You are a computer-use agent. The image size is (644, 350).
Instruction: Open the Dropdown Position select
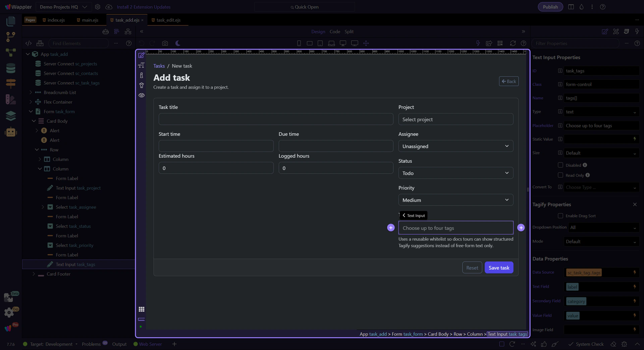pos(602,228)
